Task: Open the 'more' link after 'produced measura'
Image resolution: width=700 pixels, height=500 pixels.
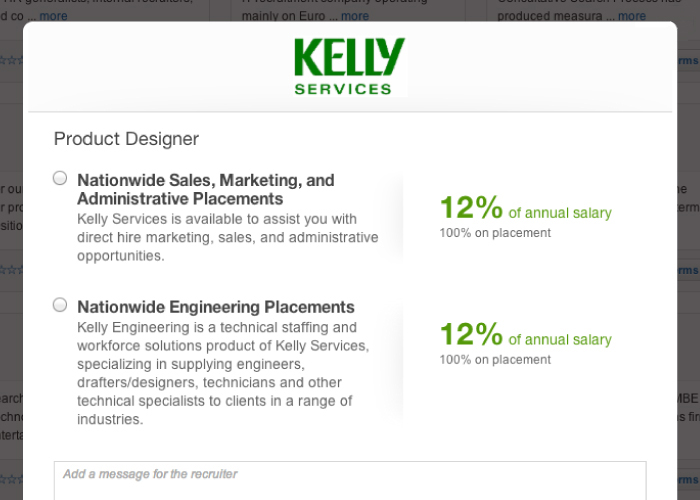Action: point(631,16)
